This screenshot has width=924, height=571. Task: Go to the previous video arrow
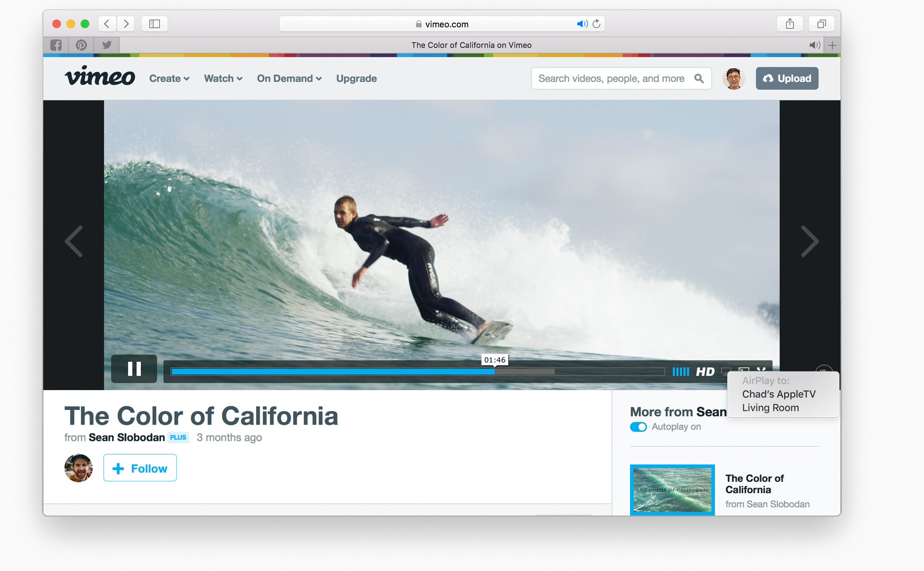click(74, 241)
